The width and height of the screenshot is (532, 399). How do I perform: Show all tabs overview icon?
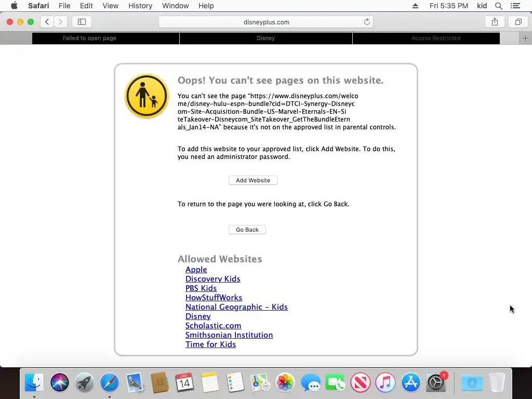tap(518, 22)
